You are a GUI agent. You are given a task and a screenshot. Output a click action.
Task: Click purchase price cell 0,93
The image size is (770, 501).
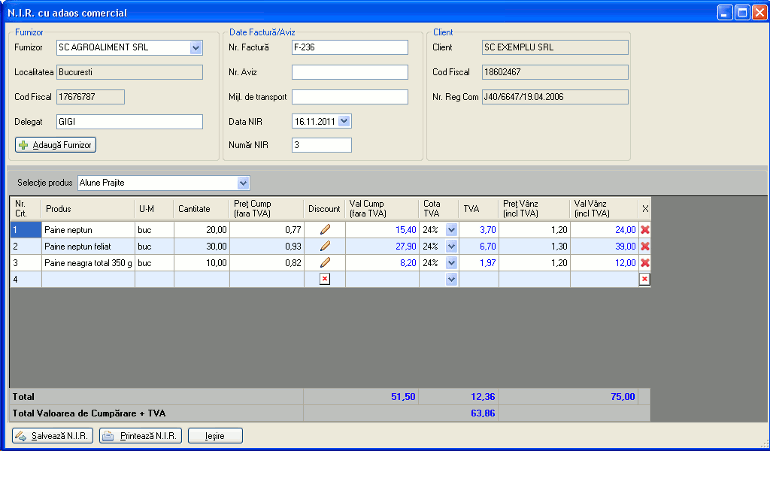click(x=267, y=246)
